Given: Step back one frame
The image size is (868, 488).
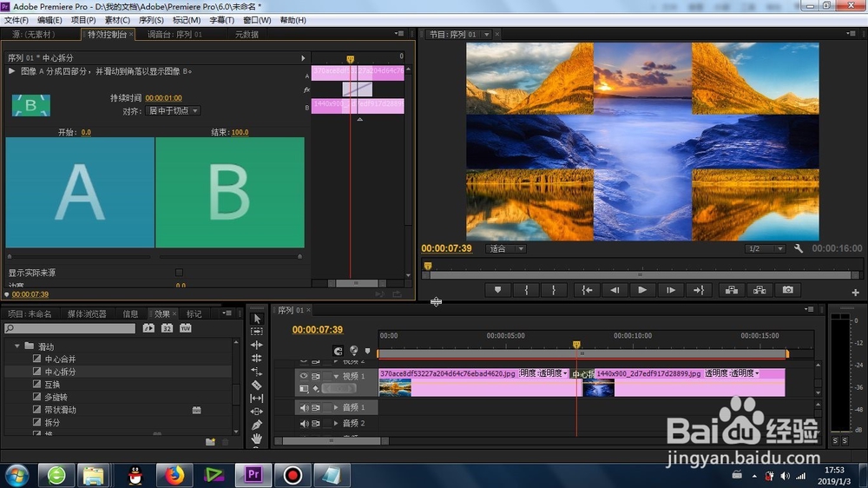Looking at the screenshot, I should point(615,290).
